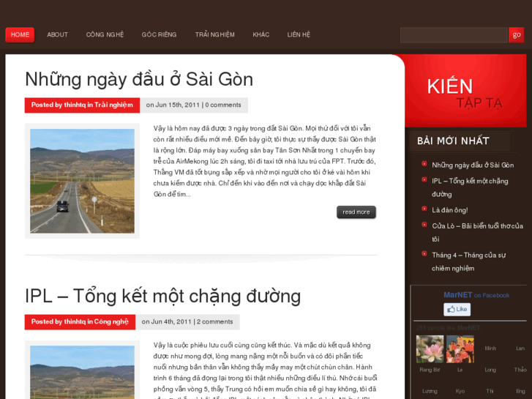Go to the HOME menu item
Screen dimensions: 532x399
[20, 34]
